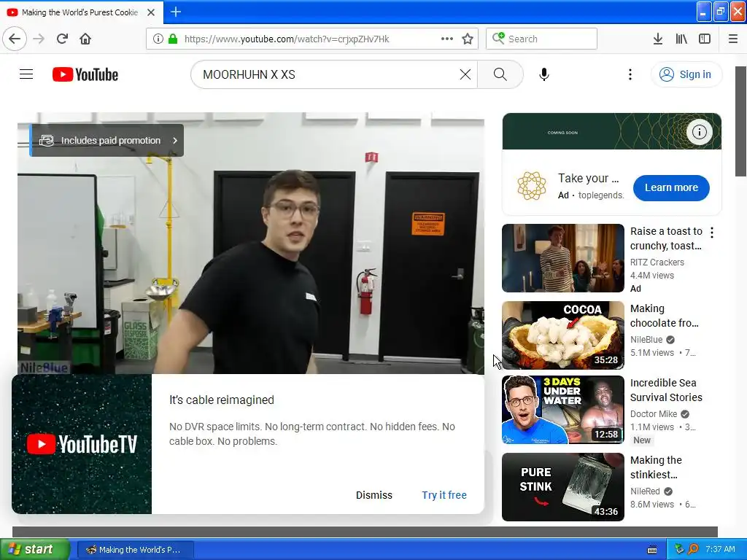Reload the page with the refresh icon
The height and width of the screenshot is (560, 747).
pos(62,39)
